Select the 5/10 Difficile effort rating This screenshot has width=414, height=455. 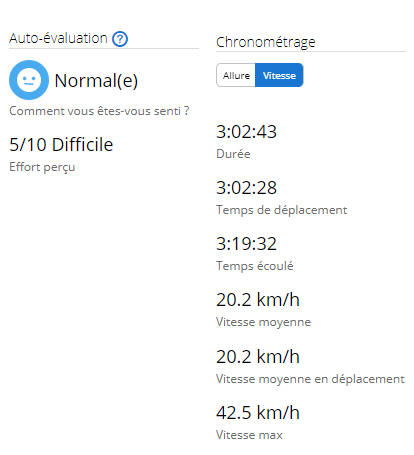[61, 144]
